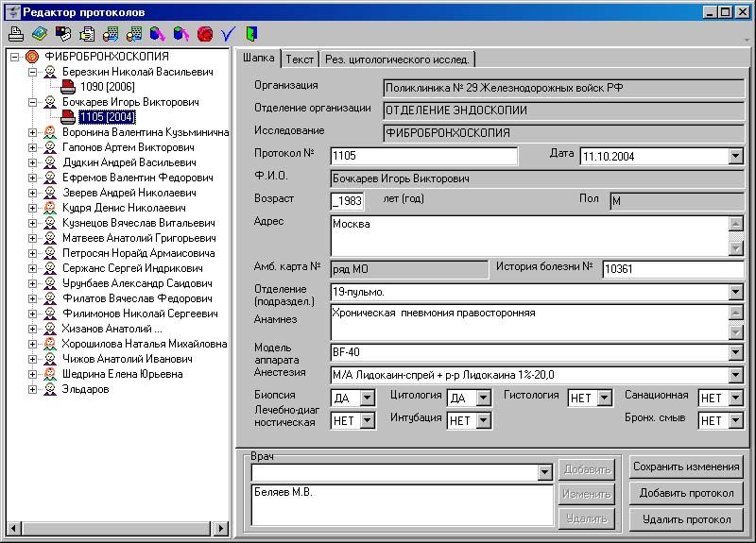Image resolution: width=756 pixels, height=543 pixels.
Task: Open the Рез. цитологического исслед. tab
Action: [x=397, y=59]
